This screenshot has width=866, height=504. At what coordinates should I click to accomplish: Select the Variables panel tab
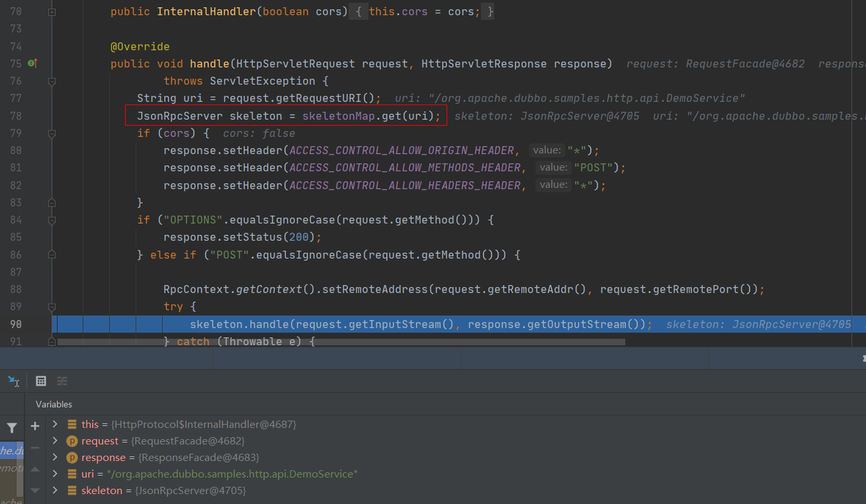tap(54, 404)
